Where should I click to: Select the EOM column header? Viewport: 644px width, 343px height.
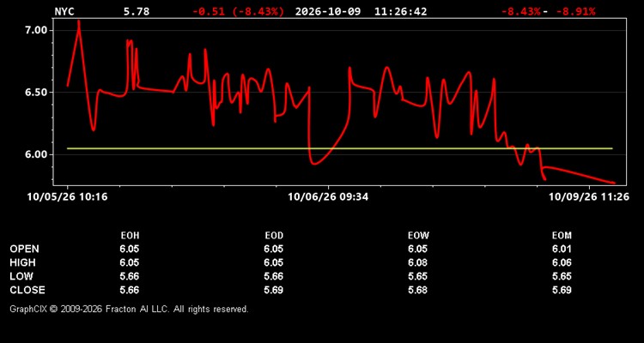tap(562, 236)
